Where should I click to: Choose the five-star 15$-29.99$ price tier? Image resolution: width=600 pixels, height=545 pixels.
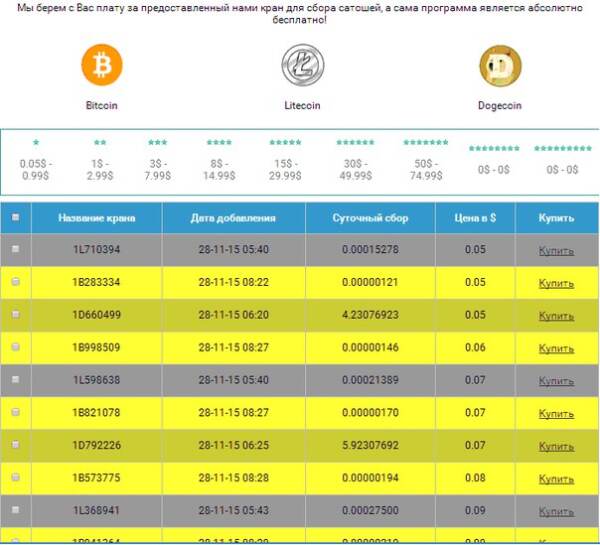click(x=285, y=161)
